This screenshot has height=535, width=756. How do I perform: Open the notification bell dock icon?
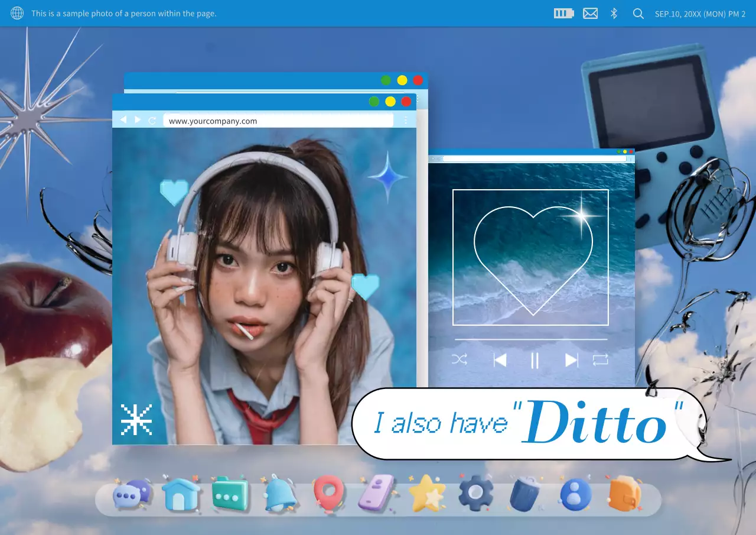click(x=279, y=494)
